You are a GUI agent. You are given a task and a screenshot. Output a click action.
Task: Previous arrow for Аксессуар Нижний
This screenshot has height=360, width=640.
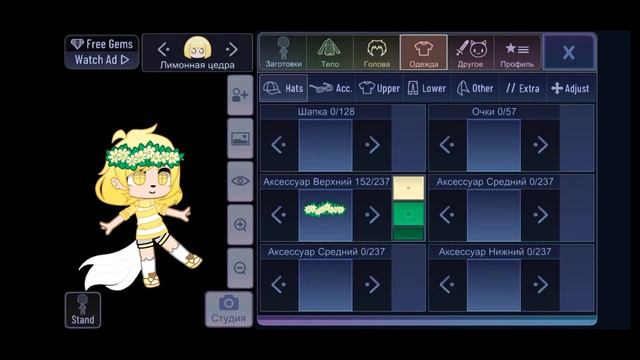pyautogui.click(x=447, y=285)
